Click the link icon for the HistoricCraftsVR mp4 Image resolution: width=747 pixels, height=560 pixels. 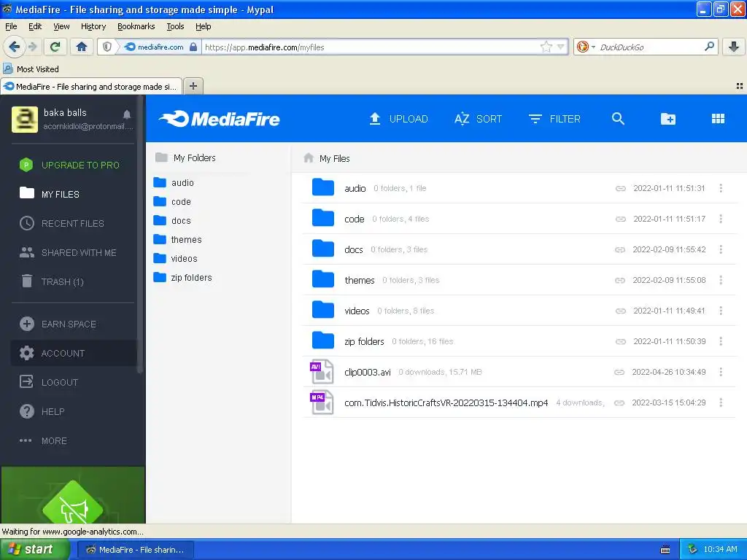619,402
